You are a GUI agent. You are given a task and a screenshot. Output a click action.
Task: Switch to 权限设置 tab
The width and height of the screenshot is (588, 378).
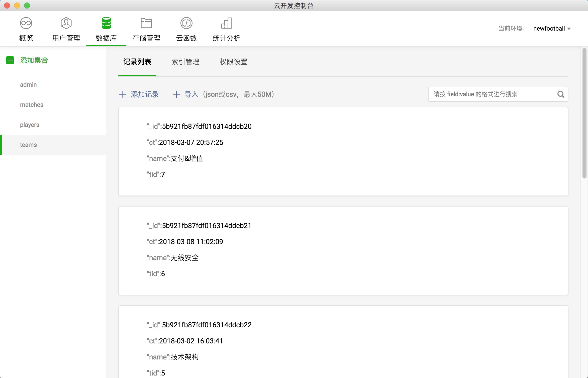pyautogui.click(x=233, y=62)
